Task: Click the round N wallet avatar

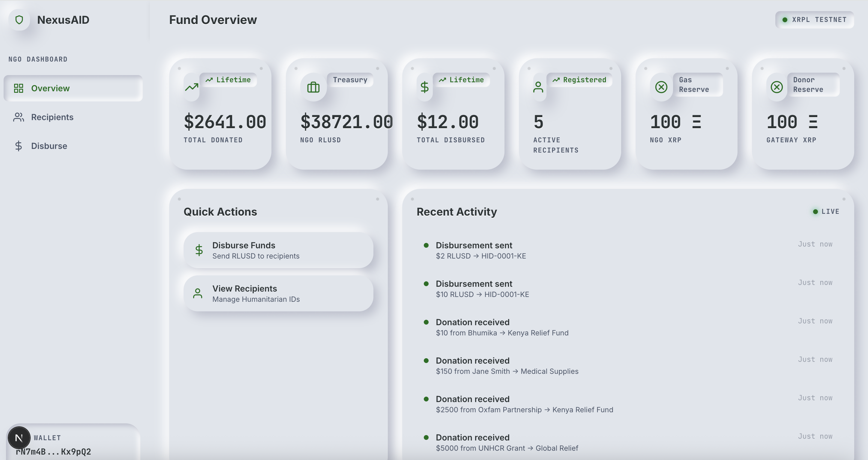Action: (19, 438)
